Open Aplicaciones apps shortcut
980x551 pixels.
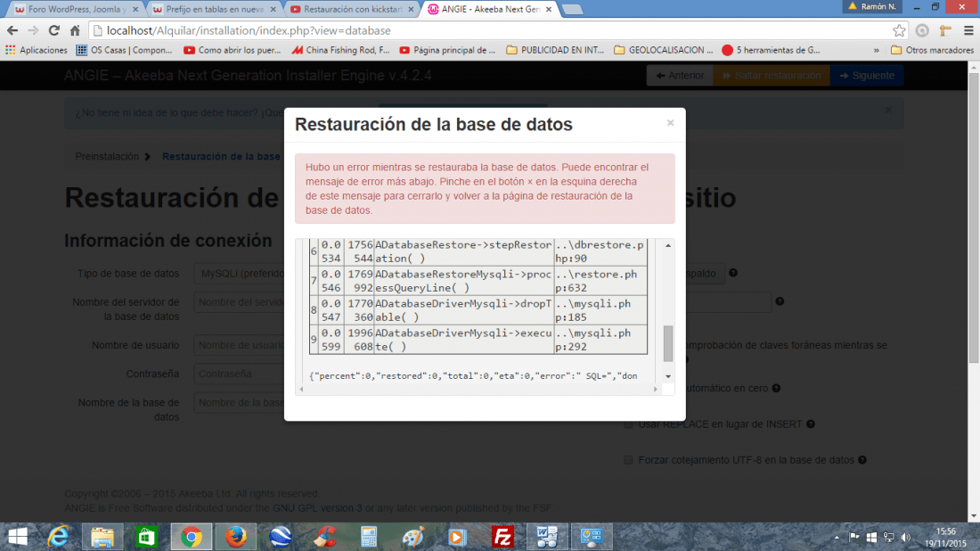click(37, 50)
